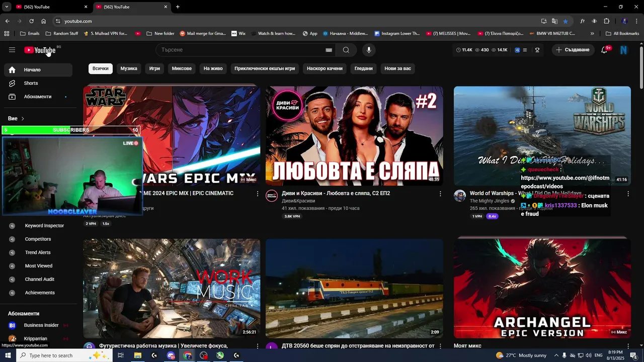
Task: Click the YouTube logo
Action: coord(40,50)
